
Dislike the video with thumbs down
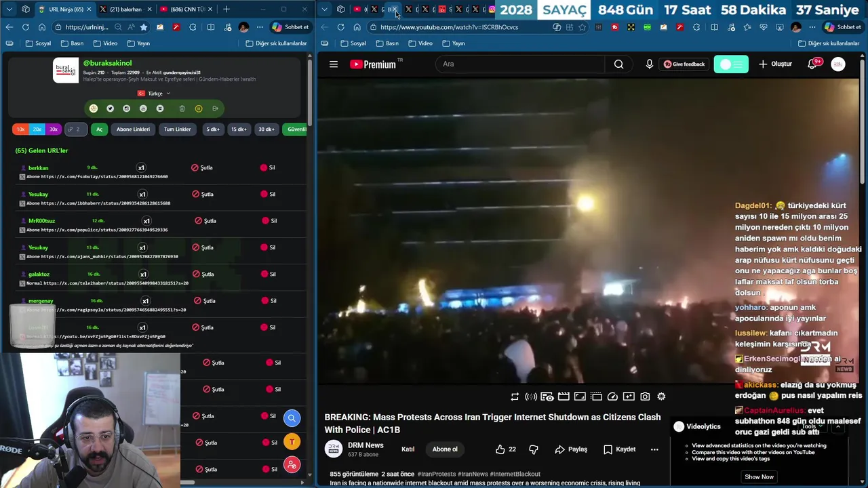534,449
